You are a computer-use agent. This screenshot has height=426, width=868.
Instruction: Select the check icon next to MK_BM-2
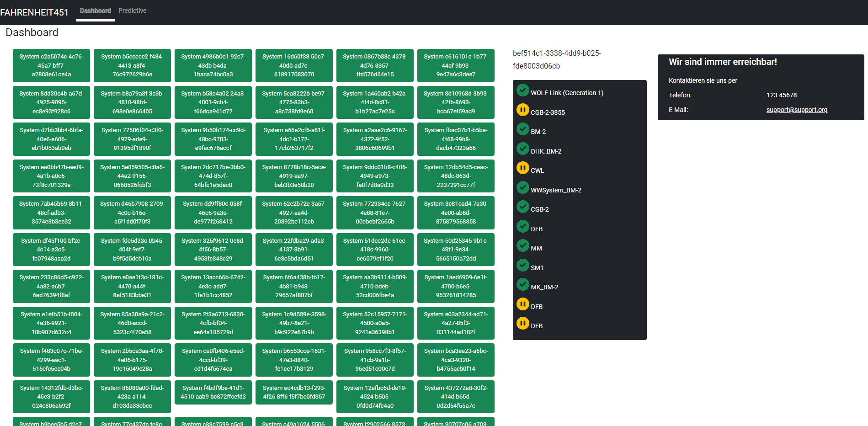522,284
